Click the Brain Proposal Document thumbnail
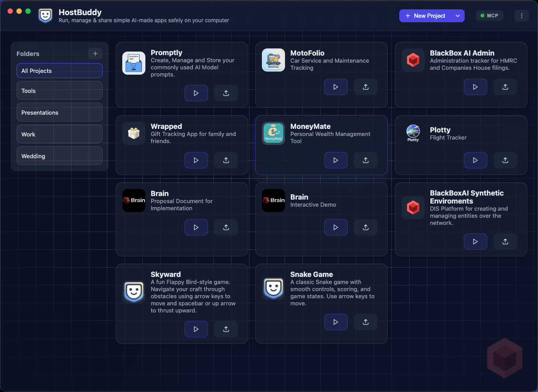This screenshot has height=392, width=538. [x=134, y=200]
